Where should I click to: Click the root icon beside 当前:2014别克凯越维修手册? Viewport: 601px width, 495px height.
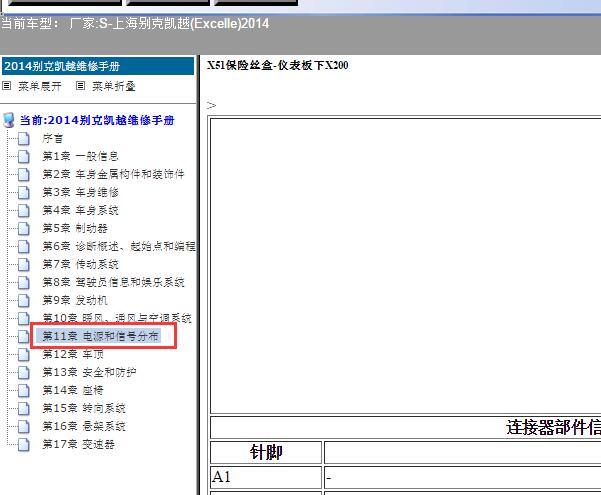tap(8, 120)
